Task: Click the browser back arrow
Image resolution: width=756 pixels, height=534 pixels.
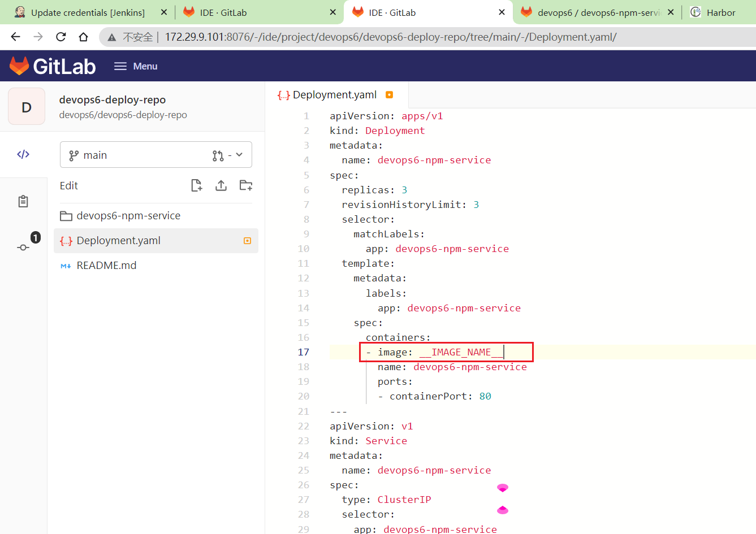Action: click(15, 37)
